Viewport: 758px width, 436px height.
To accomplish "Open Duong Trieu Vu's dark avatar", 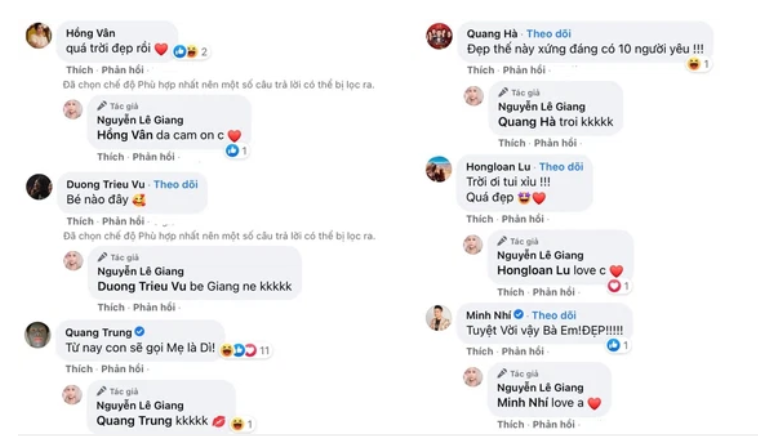I will (x=39, y=187).
